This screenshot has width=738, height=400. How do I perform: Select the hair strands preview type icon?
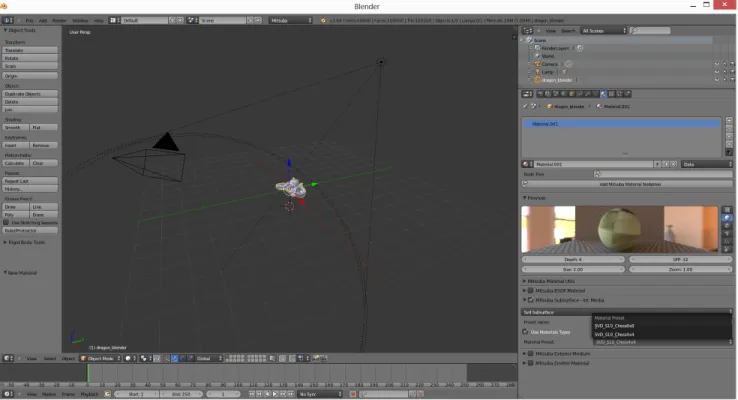[x=727, y=242]
